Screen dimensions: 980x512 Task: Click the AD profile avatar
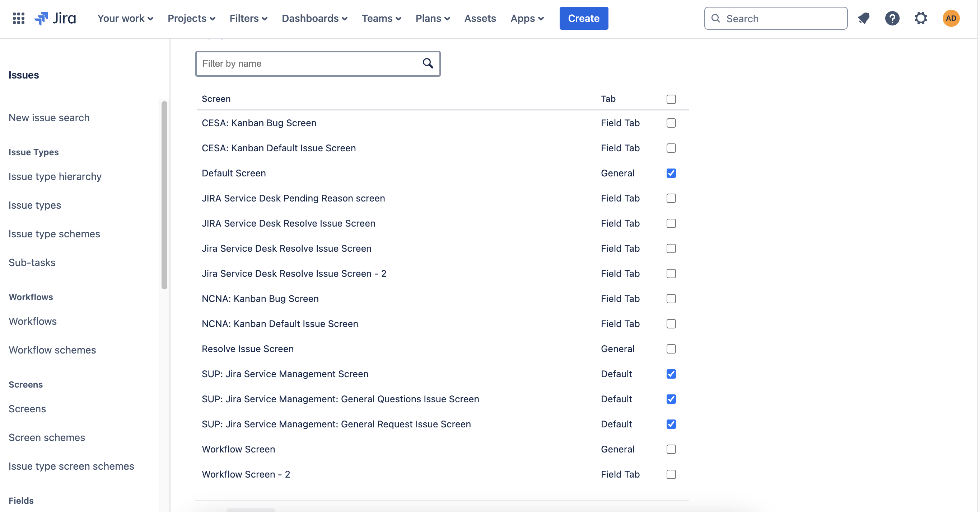[951, 18]
